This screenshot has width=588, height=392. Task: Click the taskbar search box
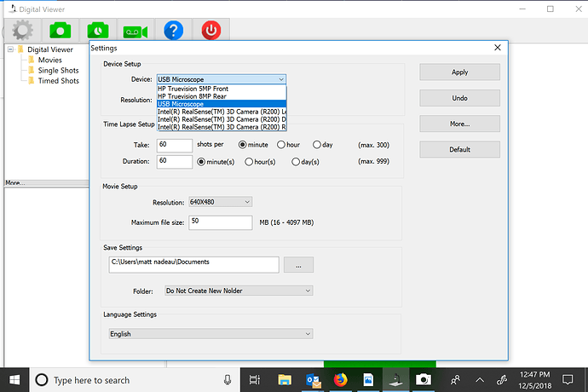coord(134,380)
